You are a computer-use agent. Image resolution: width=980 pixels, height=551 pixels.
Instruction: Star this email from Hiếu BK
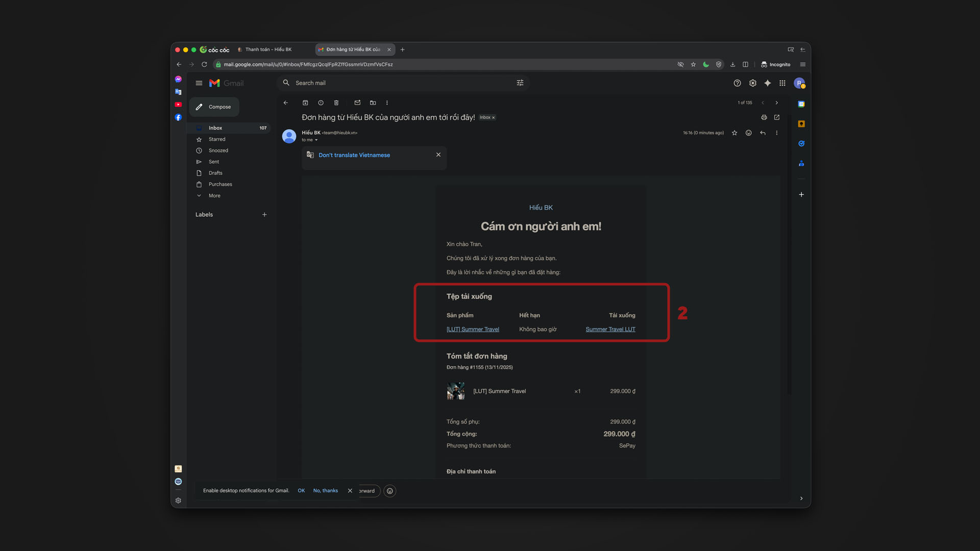734,133
